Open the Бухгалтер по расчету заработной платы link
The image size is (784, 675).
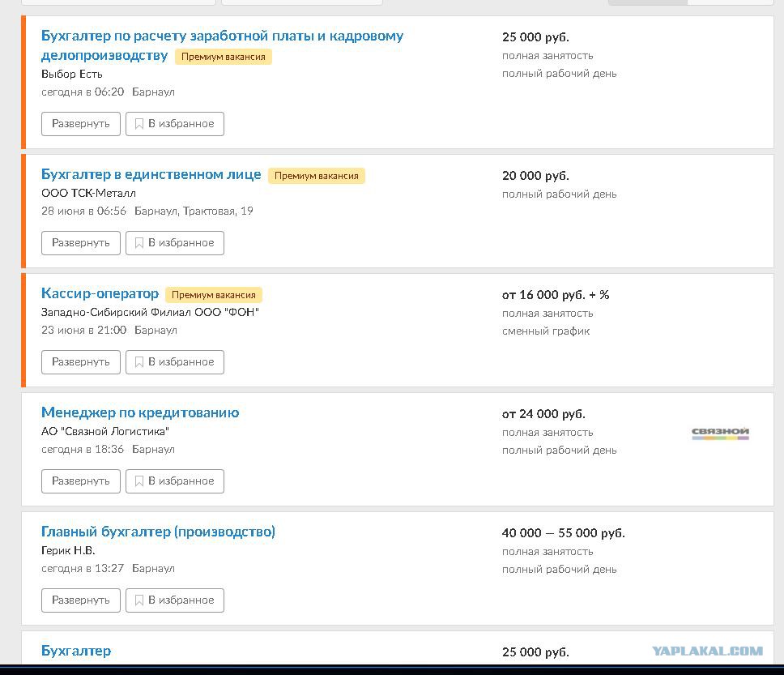[x=222, y=45]
